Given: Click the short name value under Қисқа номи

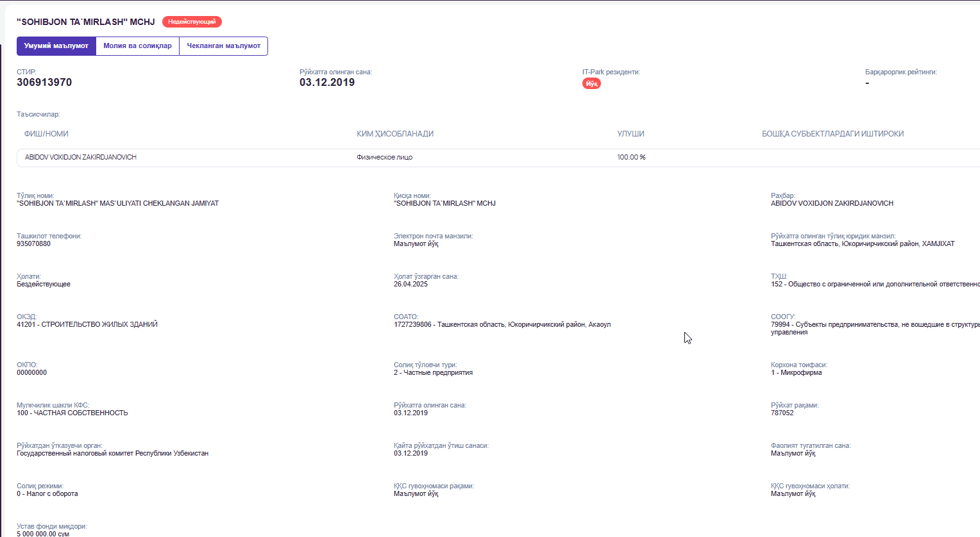Looking at the screenshot, I should click(444, 204).
